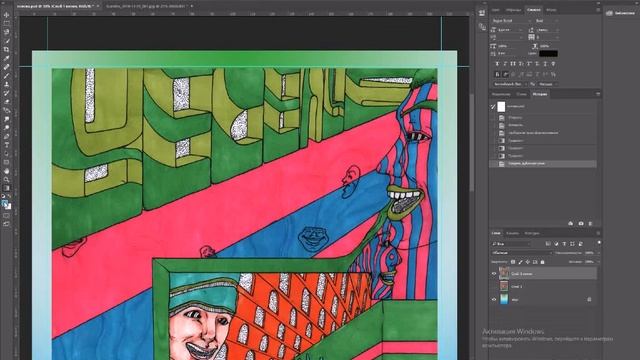This screenshot has width=640, height=360.
Task: Open the History panel flyout menu
Action: click(x=598, y=94)
